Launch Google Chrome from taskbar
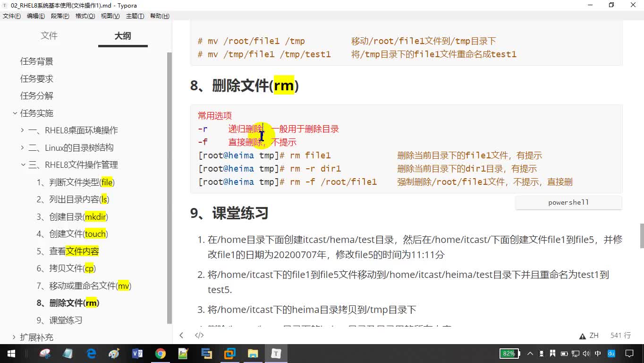Viewport: 644px width, 363px height. pyautogui.click(x=161, y=354)
